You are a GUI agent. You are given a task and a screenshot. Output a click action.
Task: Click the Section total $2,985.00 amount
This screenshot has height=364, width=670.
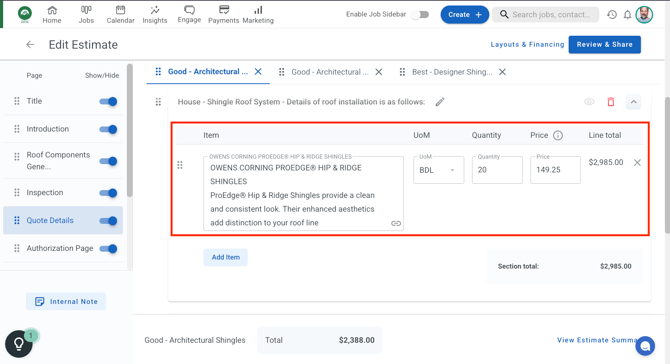pyautogui.click(x=615, y=266)
